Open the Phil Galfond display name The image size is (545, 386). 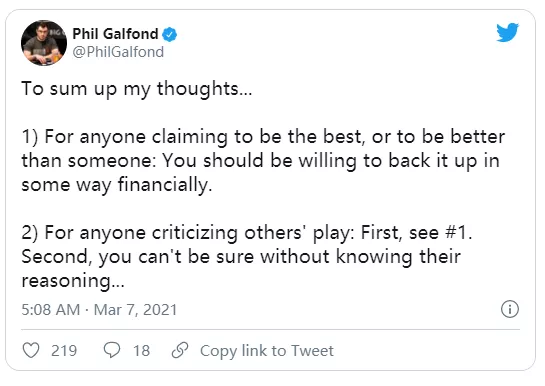[x=115, y=34]
